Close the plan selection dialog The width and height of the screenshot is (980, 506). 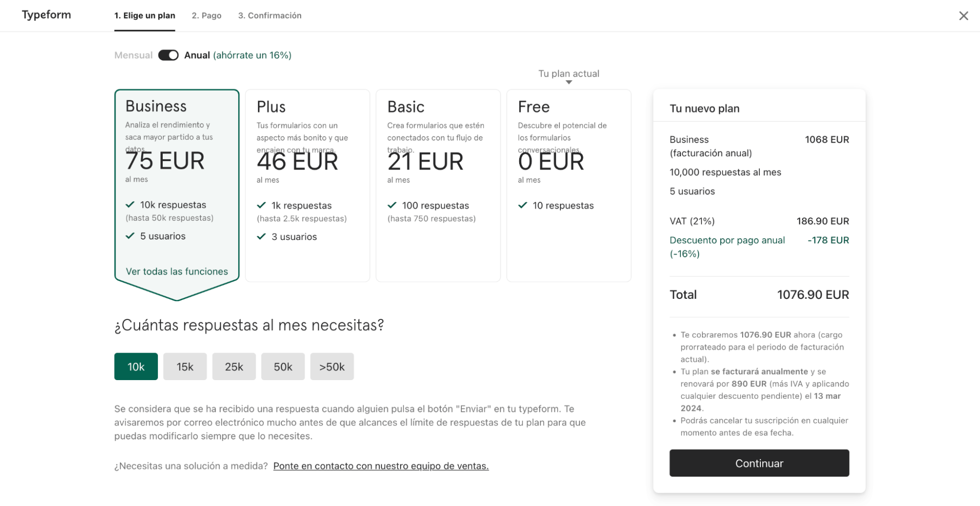click(x=963, y=16)
